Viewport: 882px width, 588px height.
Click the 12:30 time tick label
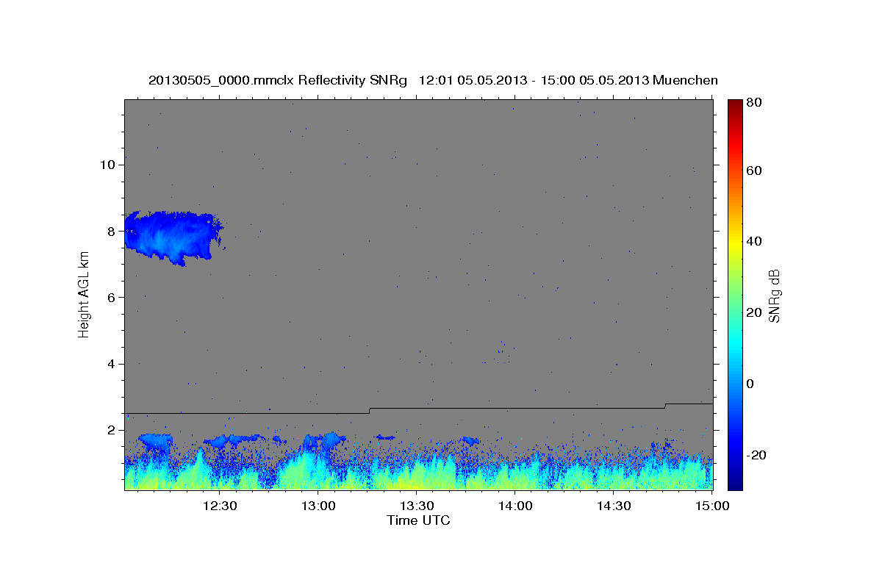point(220,506)
